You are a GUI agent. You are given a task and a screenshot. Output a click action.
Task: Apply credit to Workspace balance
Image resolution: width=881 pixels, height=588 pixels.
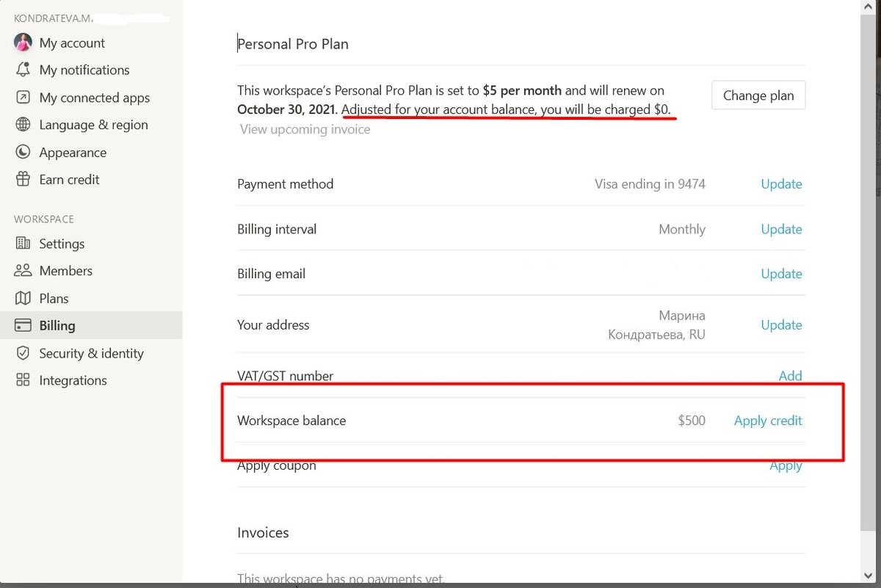(x=768, y=421)
